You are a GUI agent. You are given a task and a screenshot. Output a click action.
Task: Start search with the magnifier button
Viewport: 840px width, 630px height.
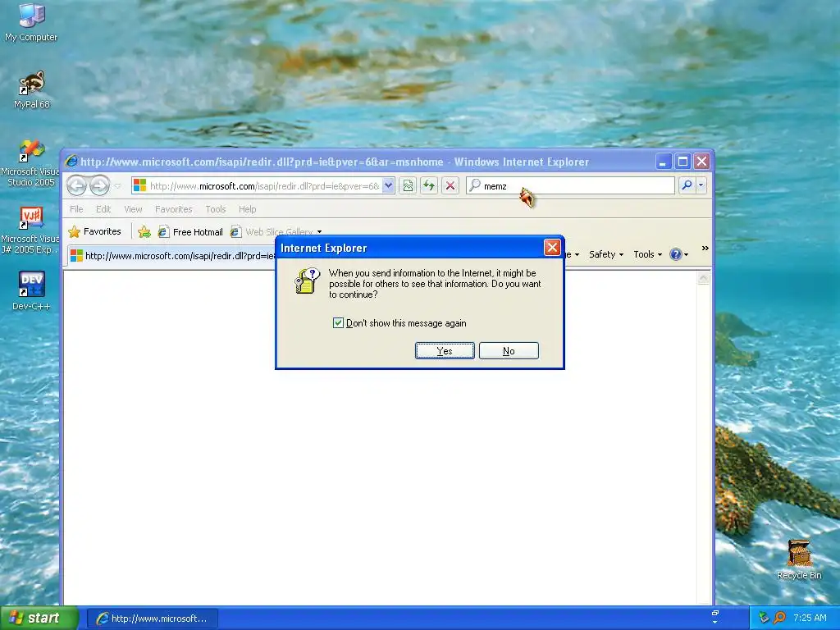pyautogui.click(x=687, y=186)
